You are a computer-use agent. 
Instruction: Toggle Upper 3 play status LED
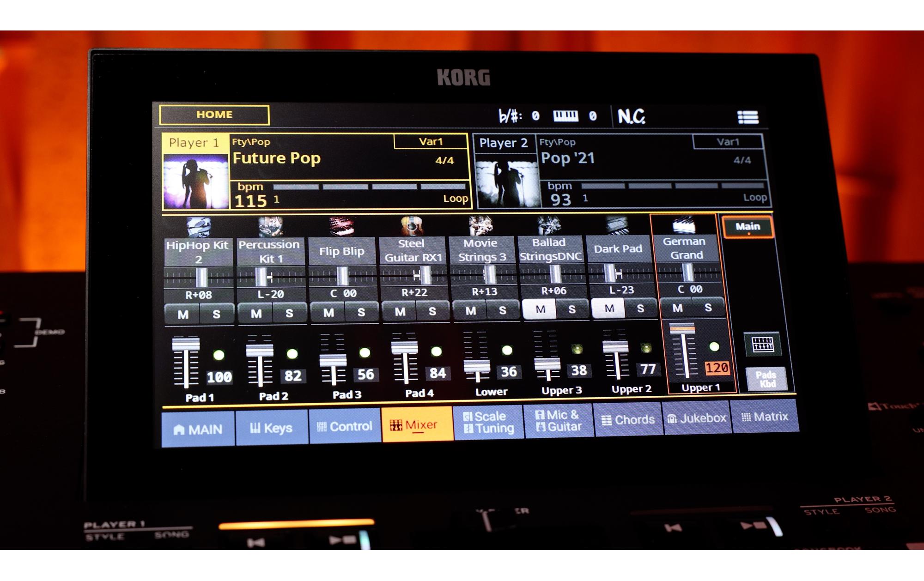coord(577,349)
